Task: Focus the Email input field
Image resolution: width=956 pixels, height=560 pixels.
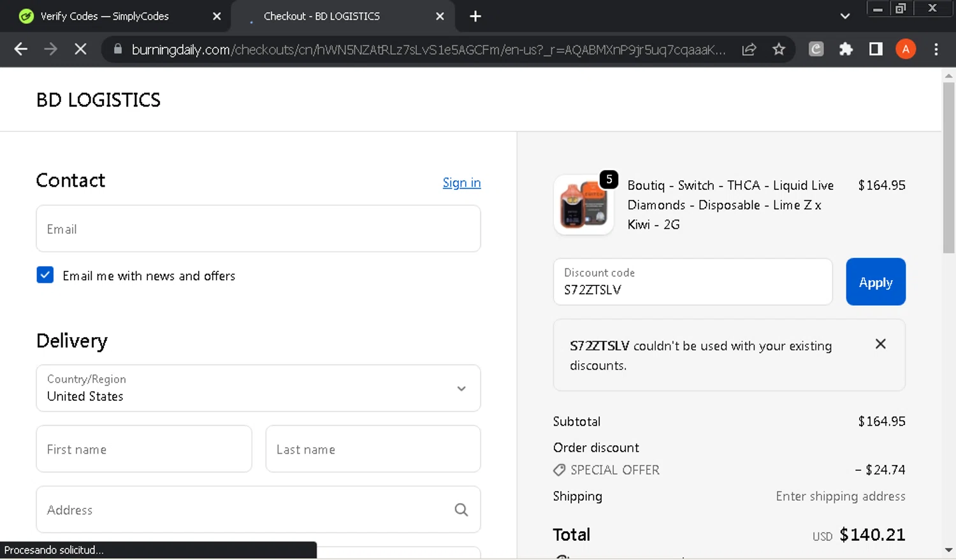Action: coord(258,229)
